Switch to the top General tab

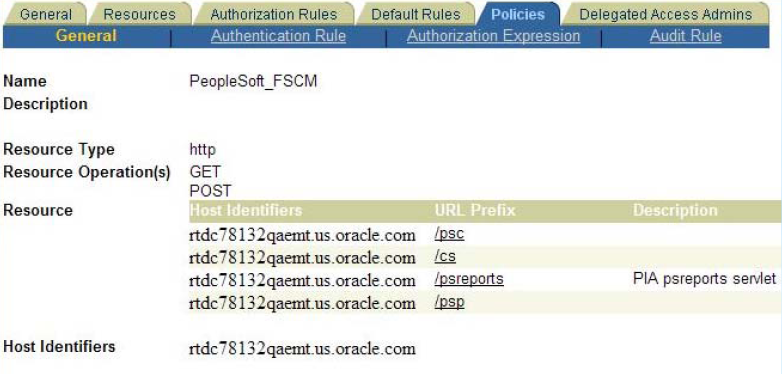pos(45,14)
